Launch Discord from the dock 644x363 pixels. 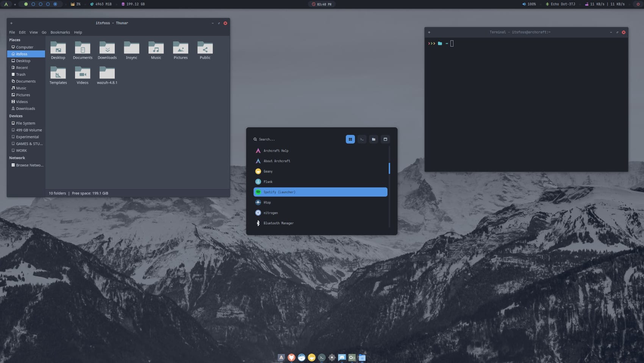click(342, 357)
